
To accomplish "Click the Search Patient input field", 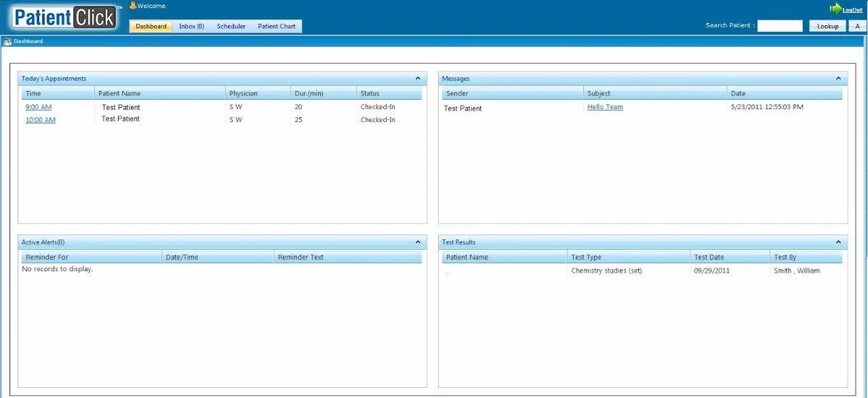I will pos(779,25).
